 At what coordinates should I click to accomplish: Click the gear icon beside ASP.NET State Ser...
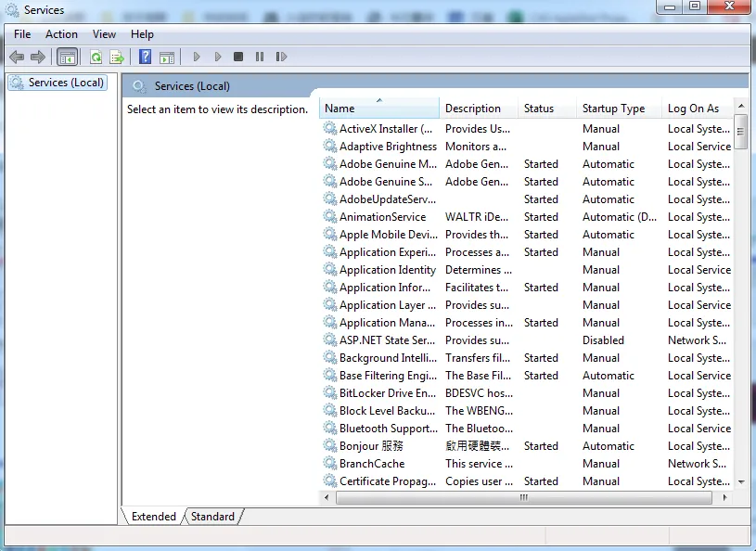pos(330,340)
